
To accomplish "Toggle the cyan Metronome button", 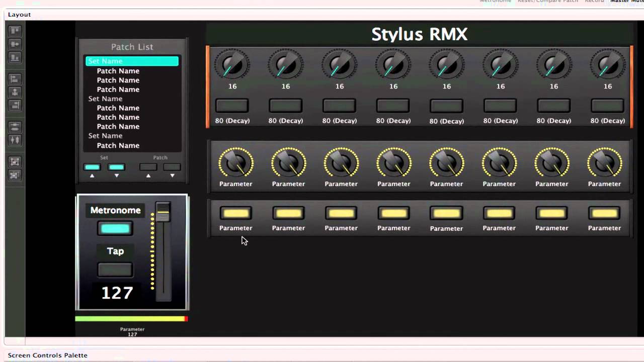I will (x=115, y=229).
